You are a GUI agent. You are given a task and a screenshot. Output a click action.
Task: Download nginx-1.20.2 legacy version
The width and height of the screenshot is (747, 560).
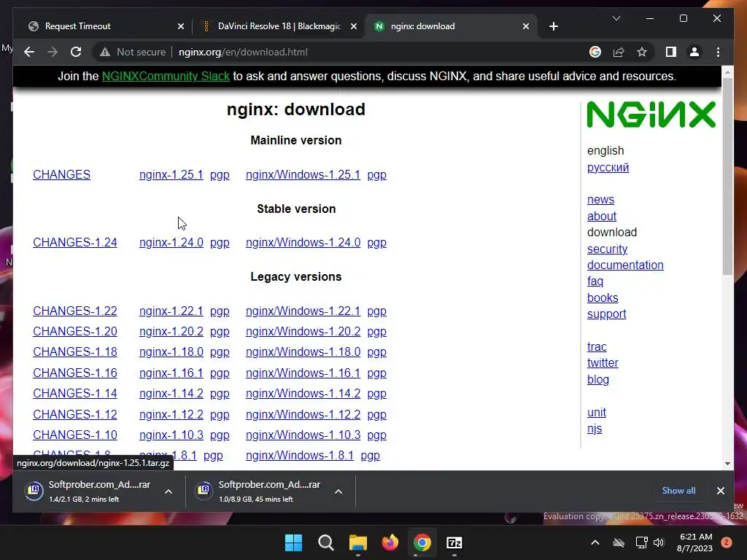point(171,332)
